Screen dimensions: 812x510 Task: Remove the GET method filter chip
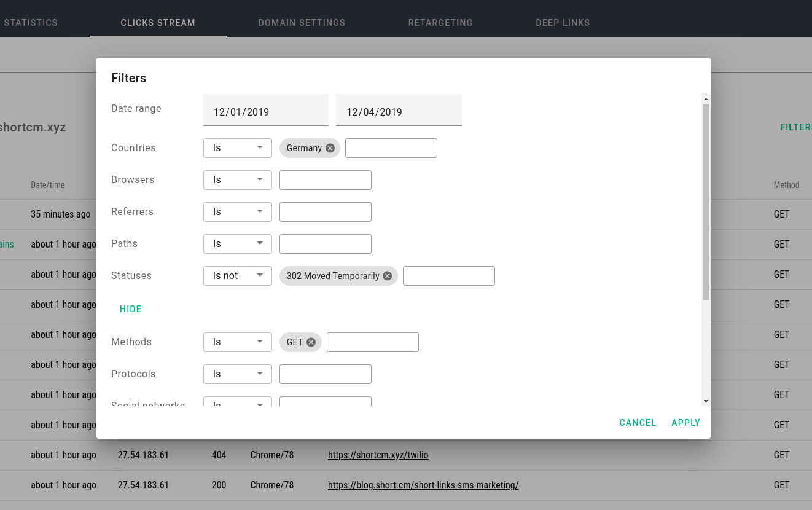[311, 342]
